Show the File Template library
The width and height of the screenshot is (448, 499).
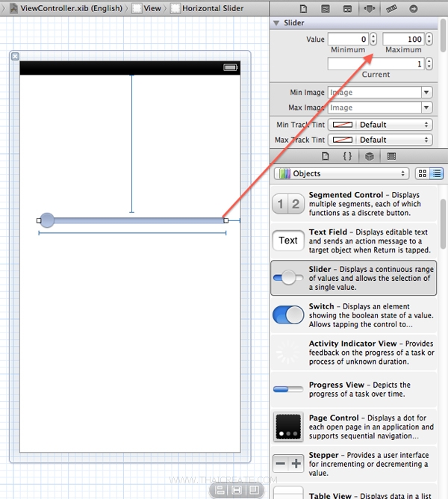326,156
